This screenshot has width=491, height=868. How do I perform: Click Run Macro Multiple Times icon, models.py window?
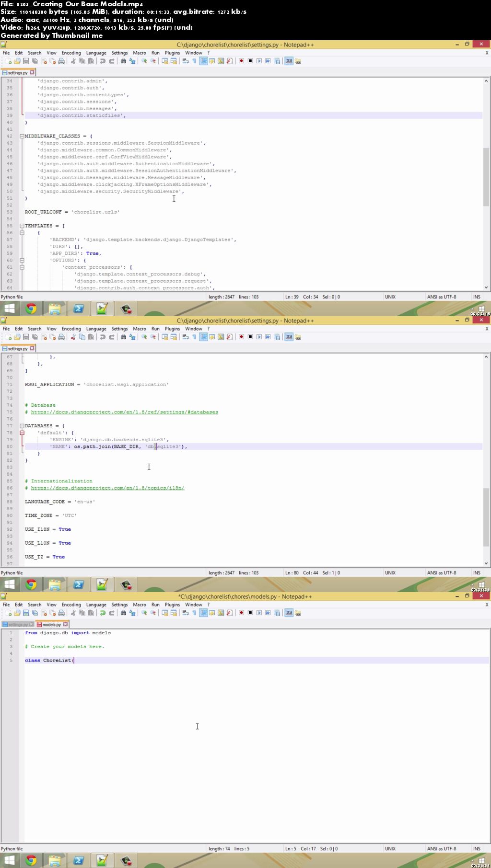[268, 613]
